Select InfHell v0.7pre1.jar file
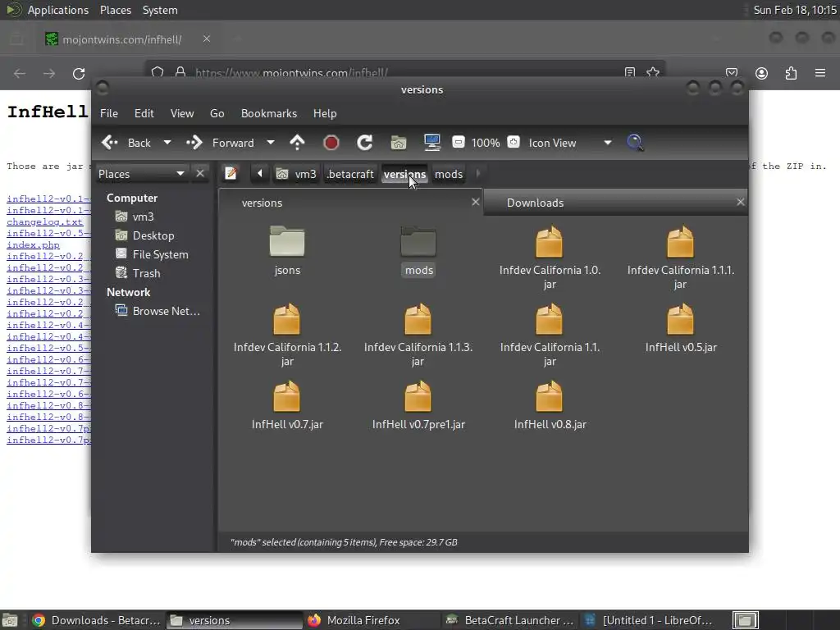This screenshot has height=630, width=840. tap(418, 405)
